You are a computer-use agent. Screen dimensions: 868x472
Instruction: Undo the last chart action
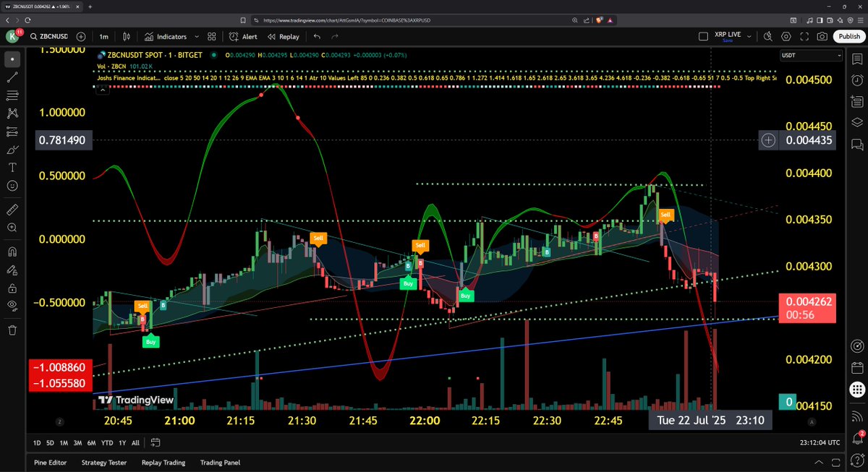(317, 36)
